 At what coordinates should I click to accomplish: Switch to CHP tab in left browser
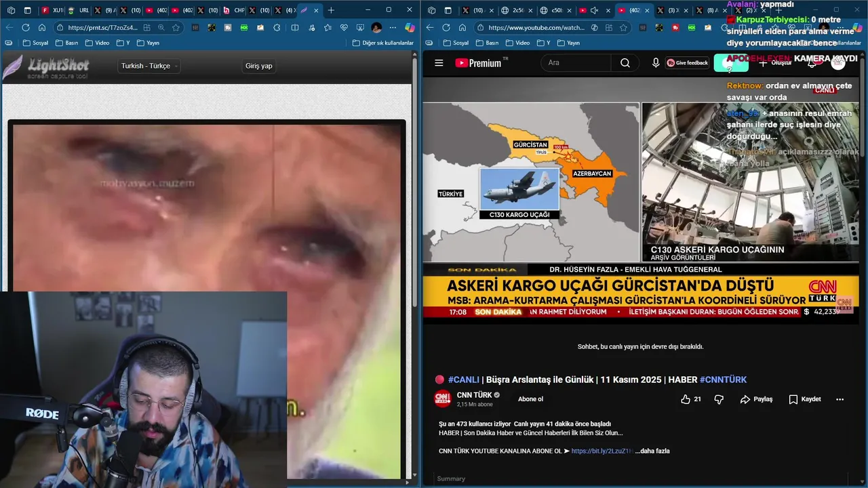[233, 10]
